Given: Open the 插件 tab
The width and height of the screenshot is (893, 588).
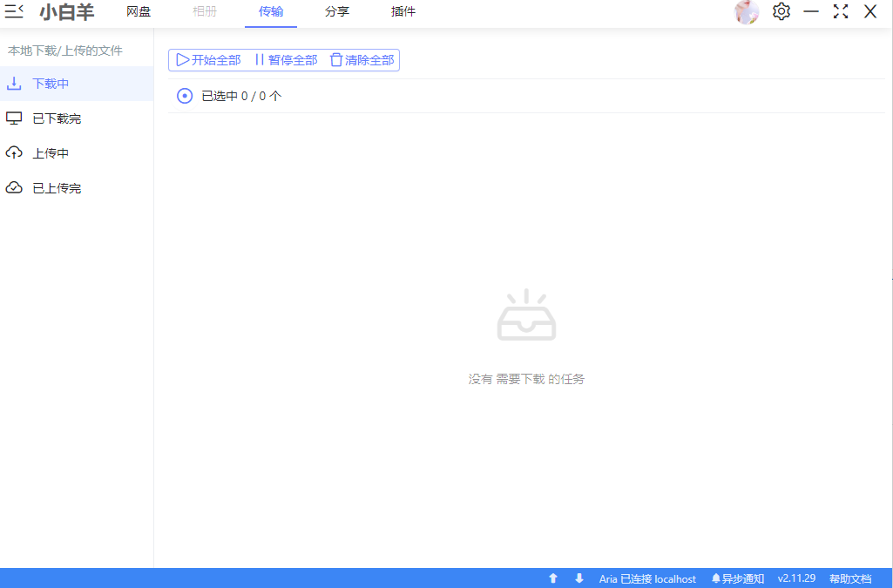Looking at the screenshot, I should click(x=403, y=12).
